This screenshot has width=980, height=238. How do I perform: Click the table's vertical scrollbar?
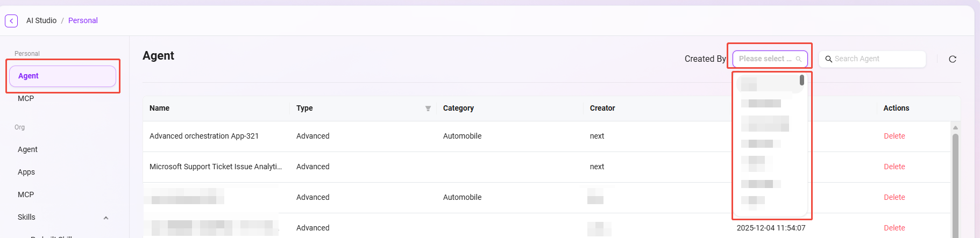(x=955, y=183)
